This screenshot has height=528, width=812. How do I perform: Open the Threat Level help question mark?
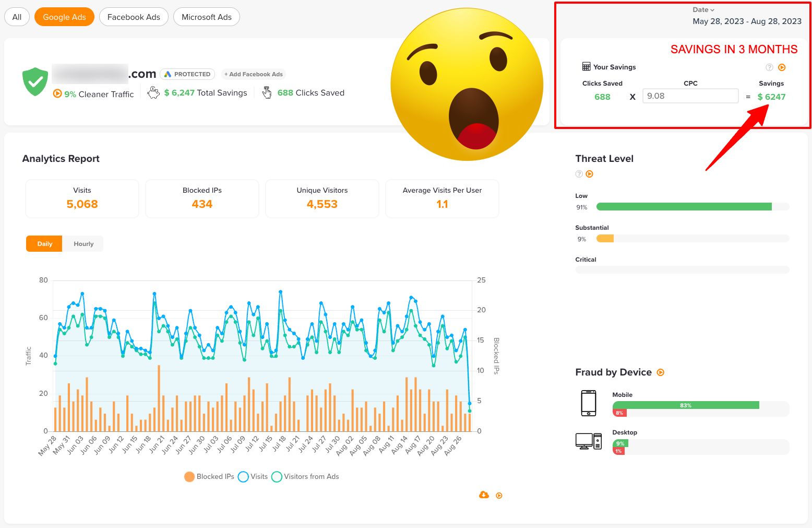tap(579, 174)
